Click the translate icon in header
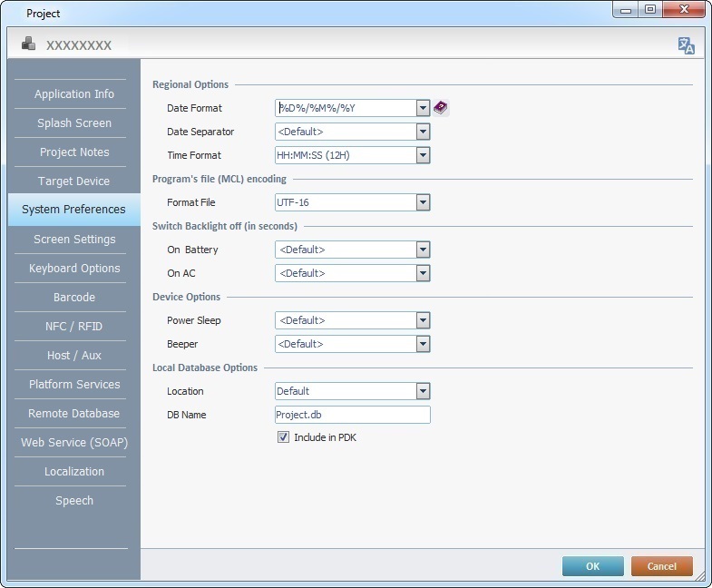 [x=686, y=45]
